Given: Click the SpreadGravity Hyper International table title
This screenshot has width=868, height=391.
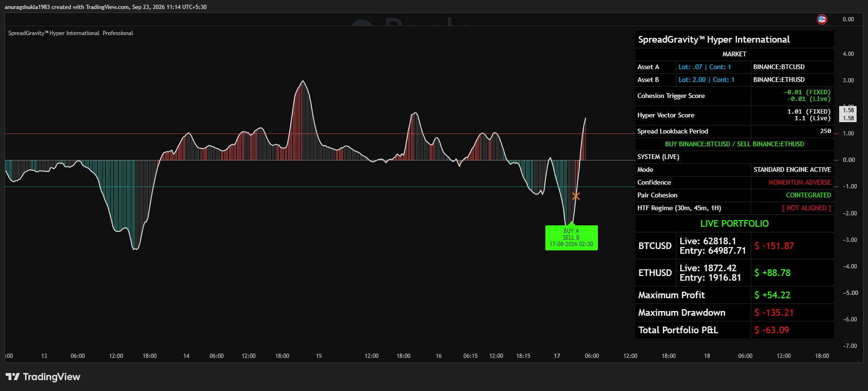Looking at the screenshot, I should pyautogui.click(x=714, y=40).
